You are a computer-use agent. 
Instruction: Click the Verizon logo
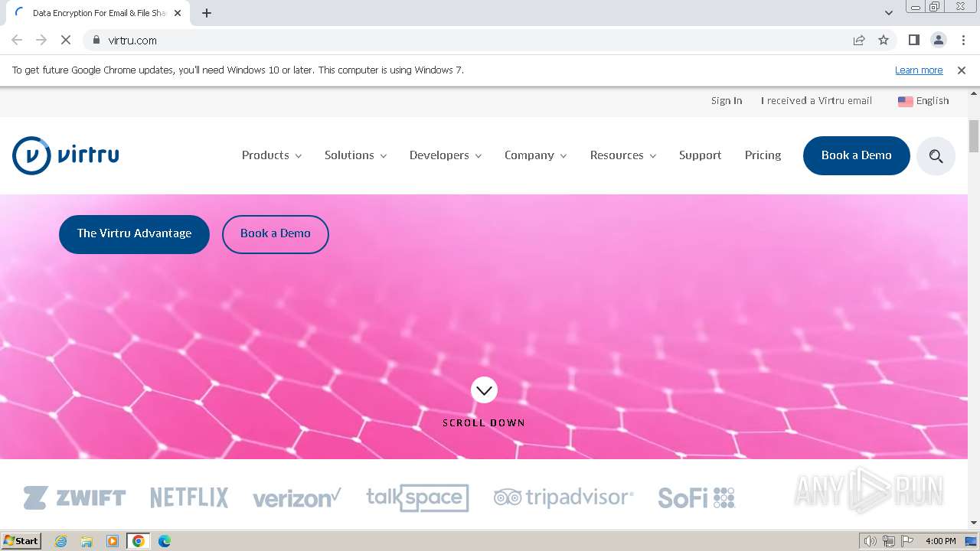297,498
